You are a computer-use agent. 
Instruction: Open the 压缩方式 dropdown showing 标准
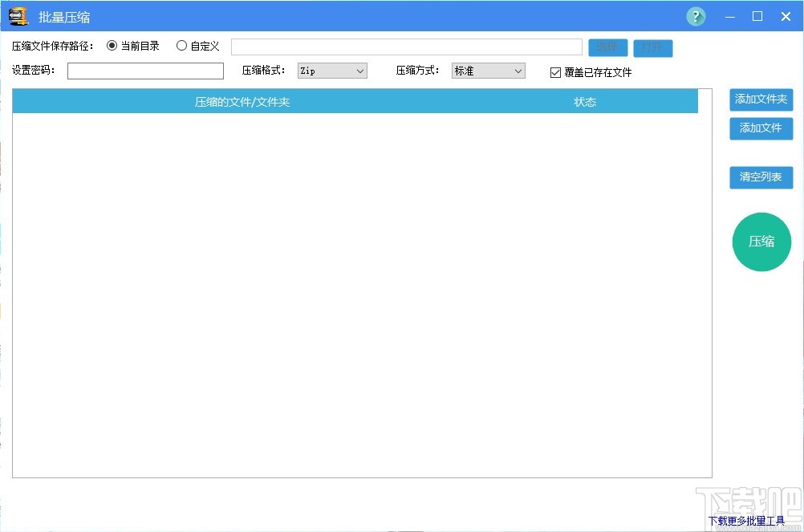487,71
